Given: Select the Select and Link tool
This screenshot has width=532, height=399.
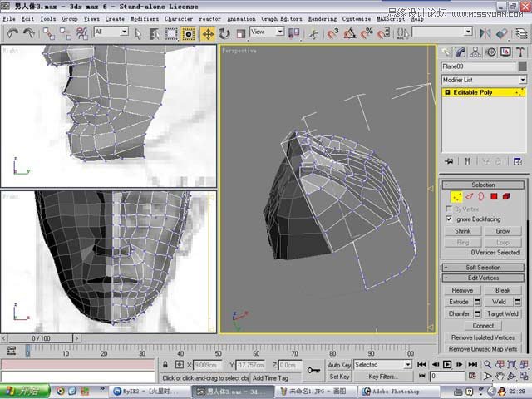Looking at the screenshot, I should click(x=49, y=33).
